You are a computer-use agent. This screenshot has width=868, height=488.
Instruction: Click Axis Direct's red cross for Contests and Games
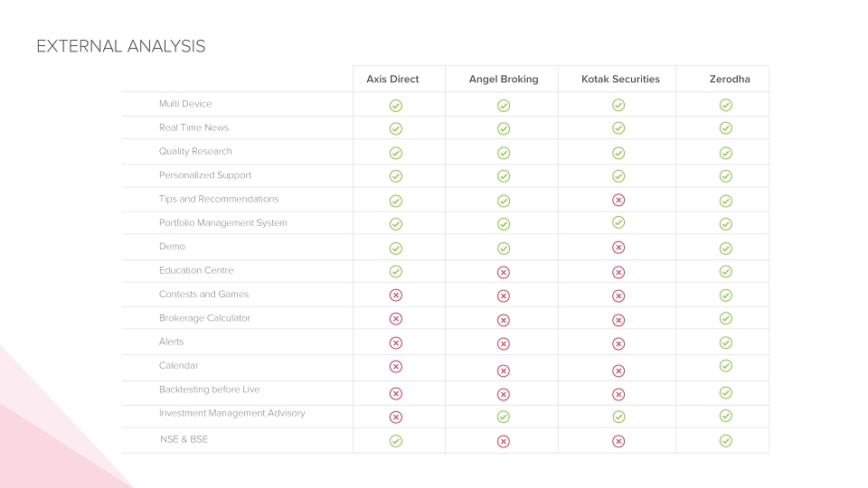tap(396, 295)
